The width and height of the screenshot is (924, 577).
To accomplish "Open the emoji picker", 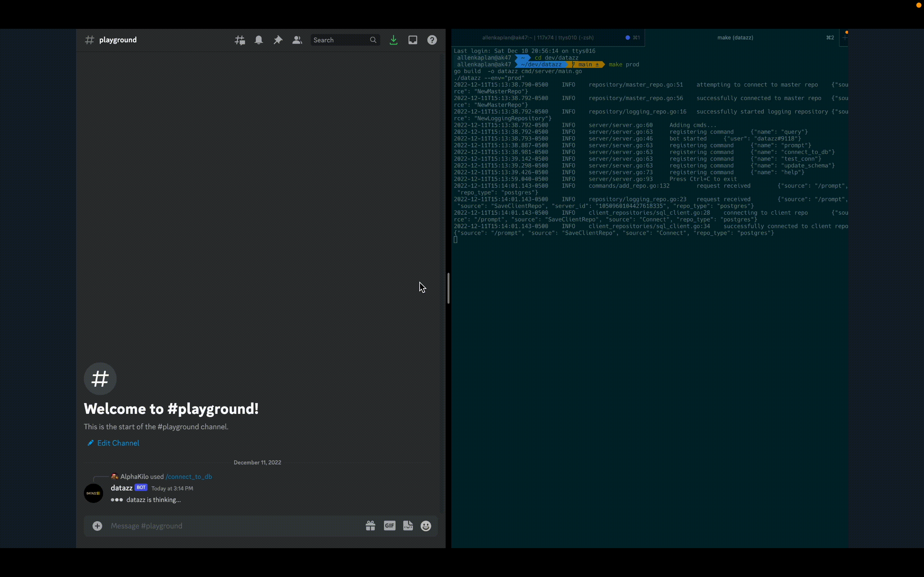I will tap(426, 526).
